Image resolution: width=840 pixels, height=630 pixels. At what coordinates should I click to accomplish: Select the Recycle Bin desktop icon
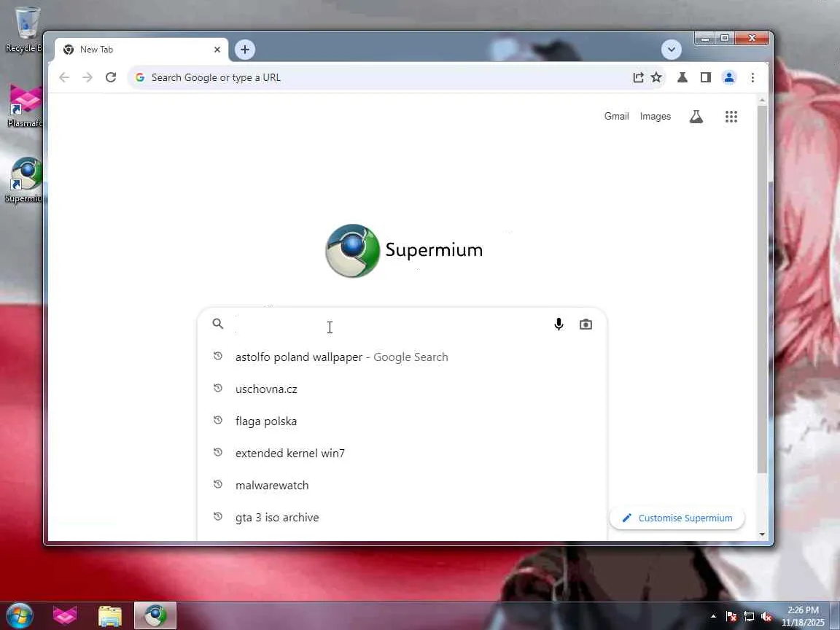point(25,30)
